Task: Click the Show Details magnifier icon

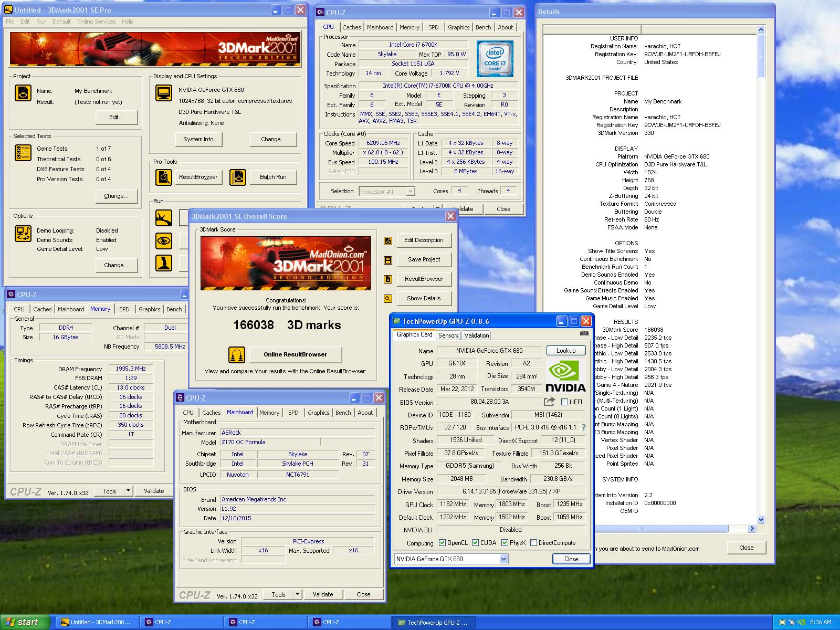Action: pyautogui.click(x=388, y=299)
